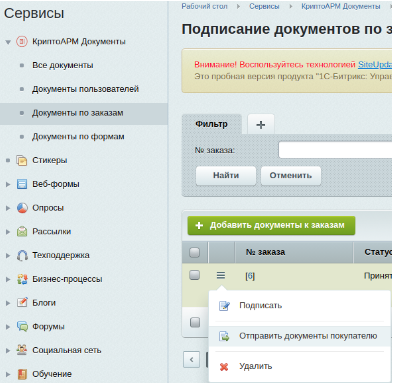The width and height of the screenshot is (393, 383).
Task: Open Документы по заказам in sidebar
Action: 78,113
